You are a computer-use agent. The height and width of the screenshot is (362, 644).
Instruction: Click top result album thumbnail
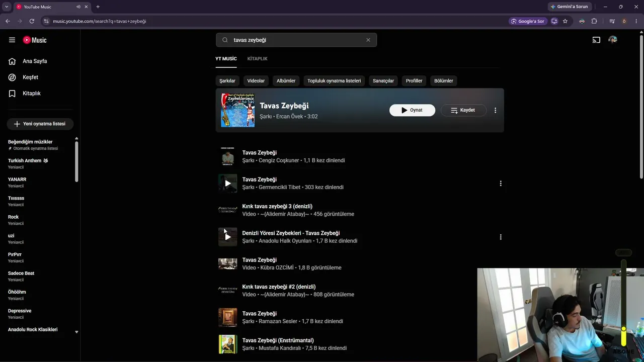[x=237, y=110]
